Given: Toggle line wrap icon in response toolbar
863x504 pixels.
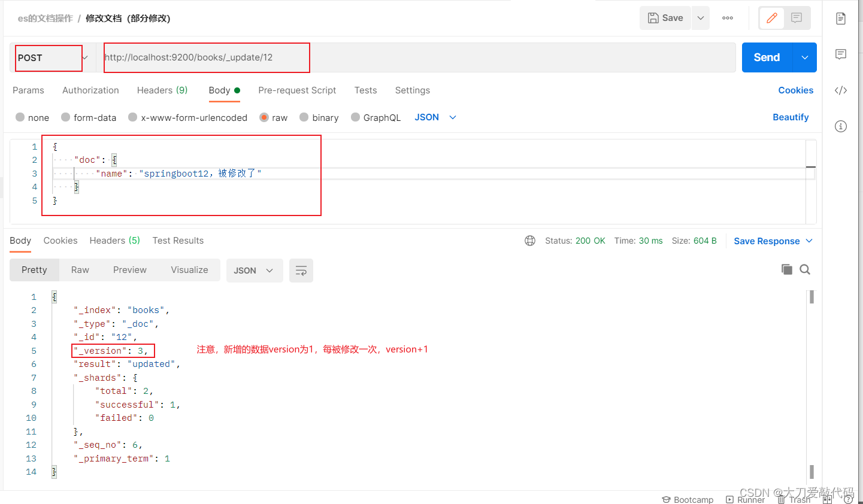Looking at the screenshot, I should tap(301, 271).
